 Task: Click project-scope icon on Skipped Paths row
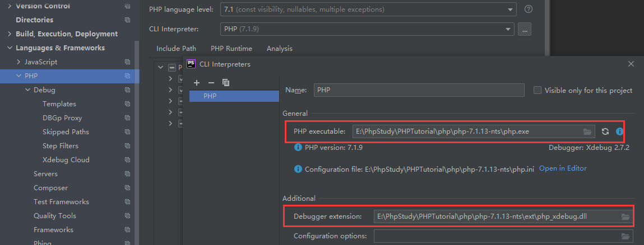[x=128, y=132]
